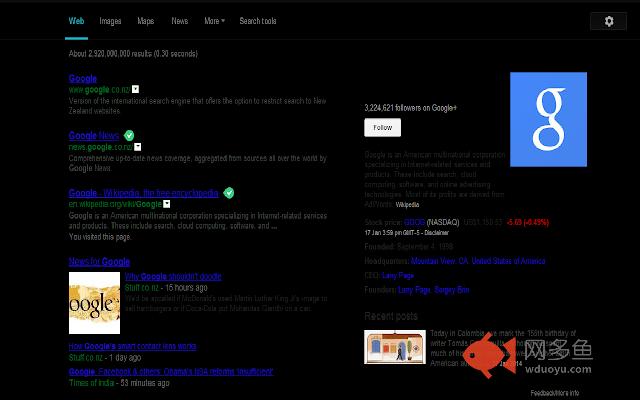Open Larry Page link in Founders row
Image resolution: width=640 pixels, height=400 pixels.
[414, 290]
